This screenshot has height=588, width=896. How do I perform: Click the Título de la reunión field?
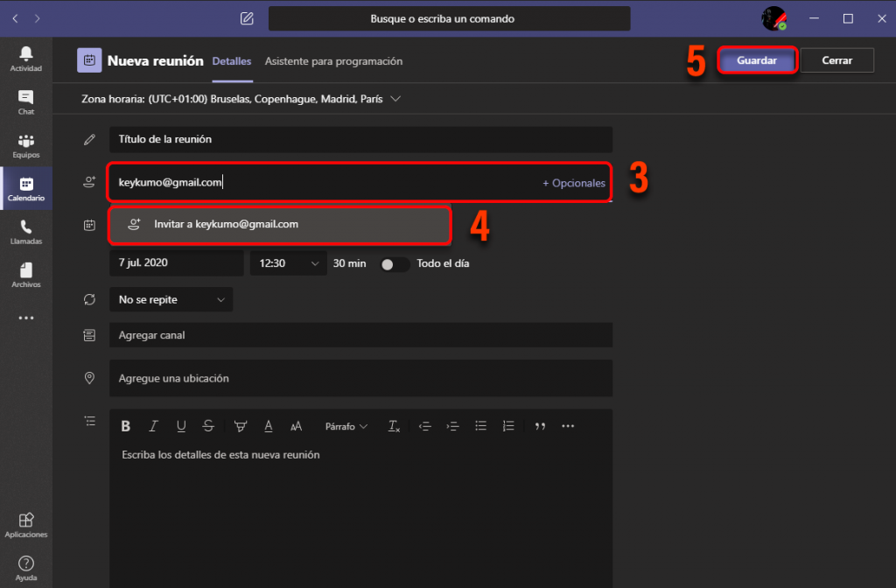tap(360, 138)
